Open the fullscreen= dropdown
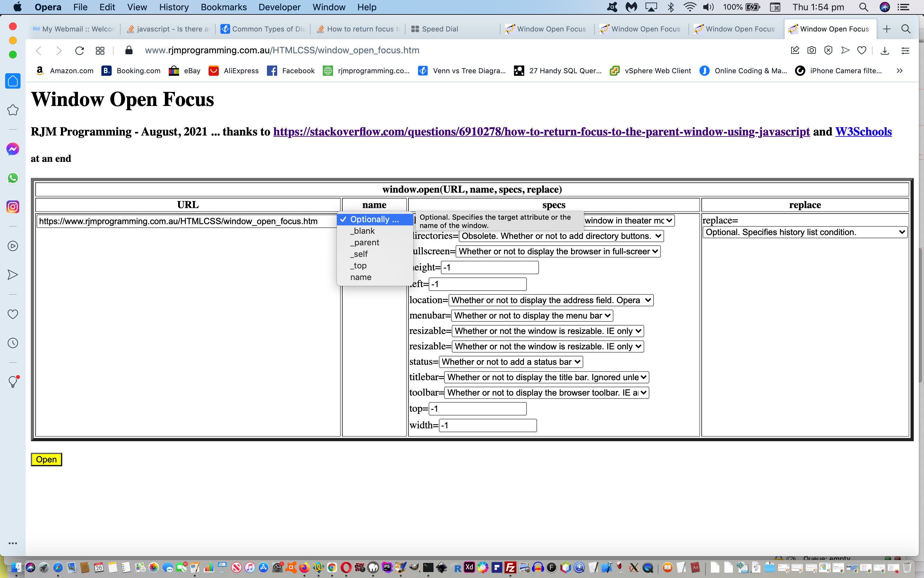Image resolution: width=924 pixels, height=578 pixels. 558,251
